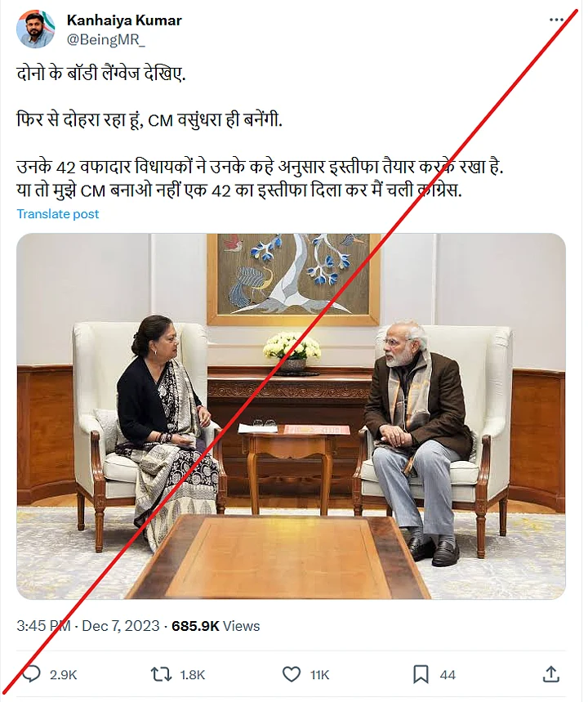This screenshot has width=588, height=702.
Task: Click the 1.8K reposts count
Action: pyautogui.click(x=193, y=675)
